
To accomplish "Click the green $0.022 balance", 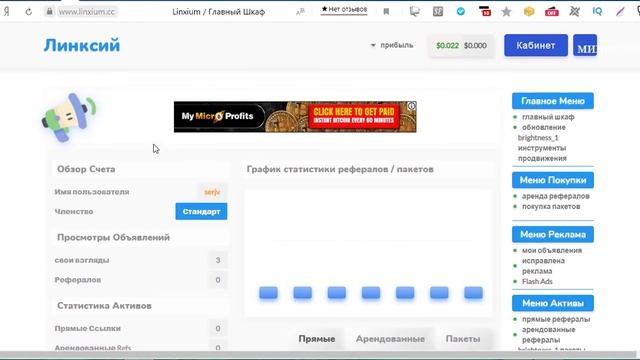I will 447,46.
